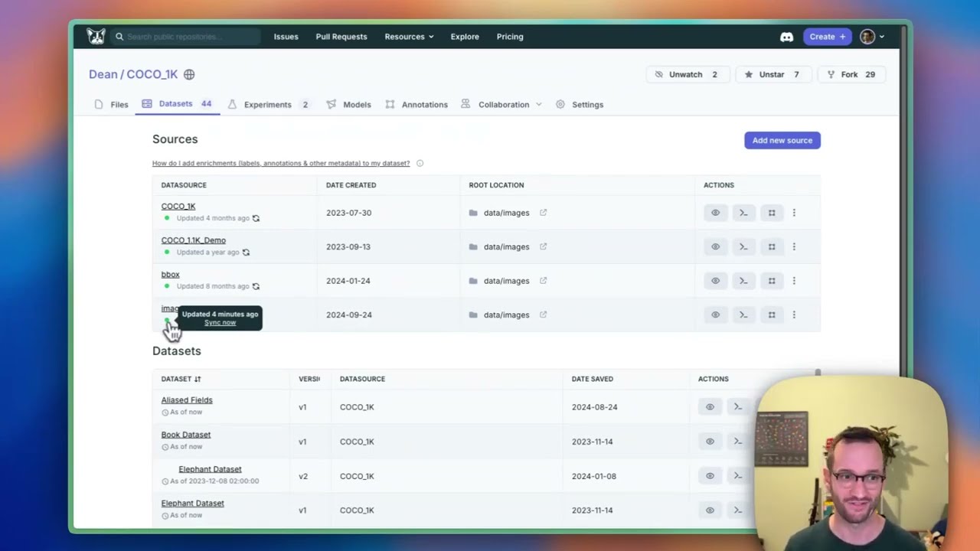Open terminal icon for Elephant Dataset v2 row

(738, 476)
